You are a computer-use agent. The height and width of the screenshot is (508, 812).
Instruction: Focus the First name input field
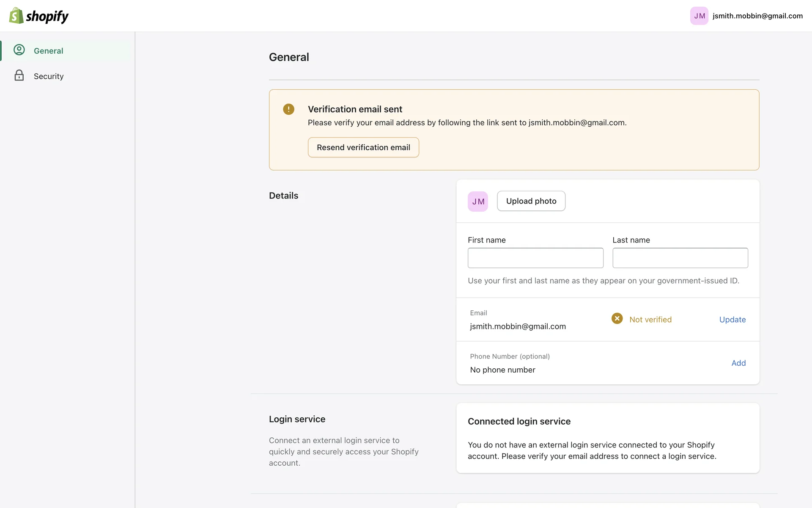pyautogui.click(x=535, y=258)
